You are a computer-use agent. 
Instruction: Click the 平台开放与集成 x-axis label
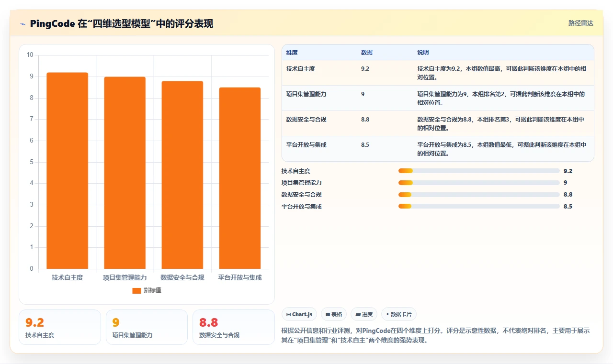click(239, 277)
